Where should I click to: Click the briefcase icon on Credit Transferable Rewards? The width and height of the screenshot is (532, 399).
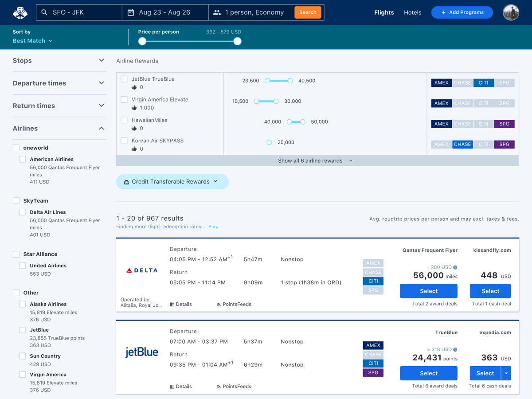click(126, 182)
